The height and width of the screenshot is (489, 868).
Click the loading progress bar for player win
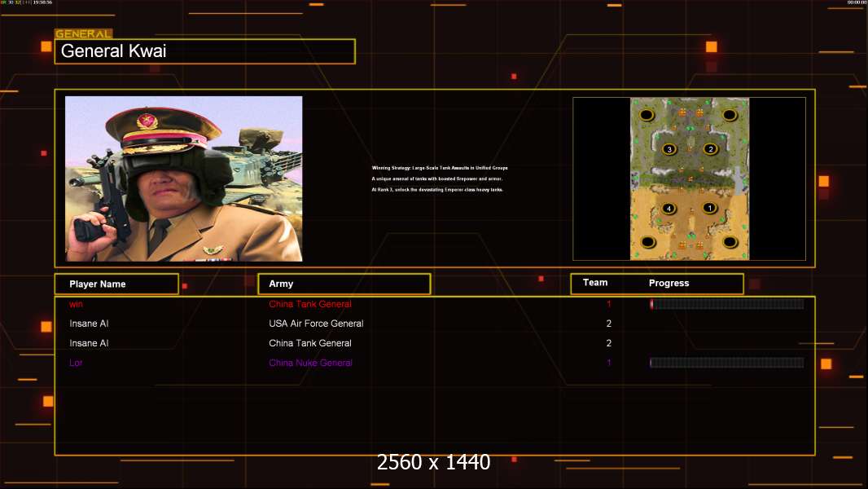point(726,304)
